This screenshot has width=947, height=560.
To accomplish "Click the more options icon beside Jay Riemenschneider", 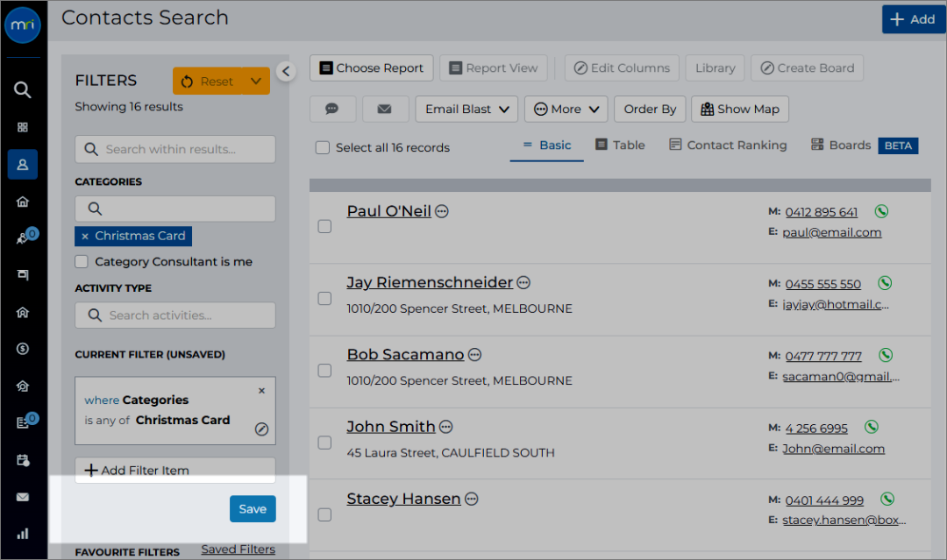I will click(523, 282).
